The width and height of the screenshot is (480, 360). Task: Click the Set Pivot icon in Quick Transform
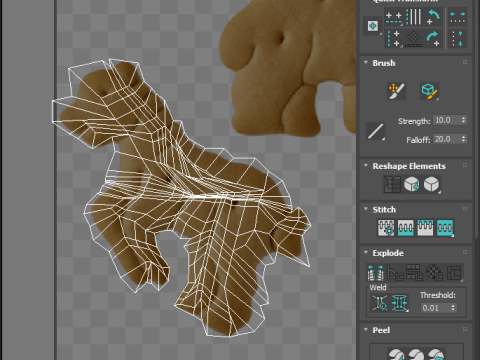[x=373, y=26]
